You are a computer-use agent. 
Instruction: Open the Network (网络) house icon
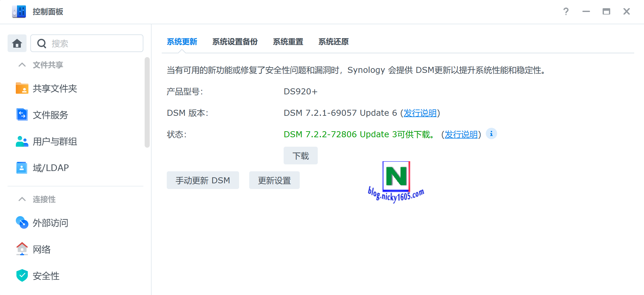[22, 249]
